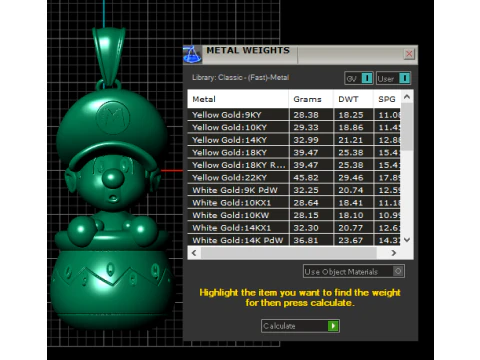Click the 21.21 DWT value
This screenshot has width=480, height=360.
[351, 140]
